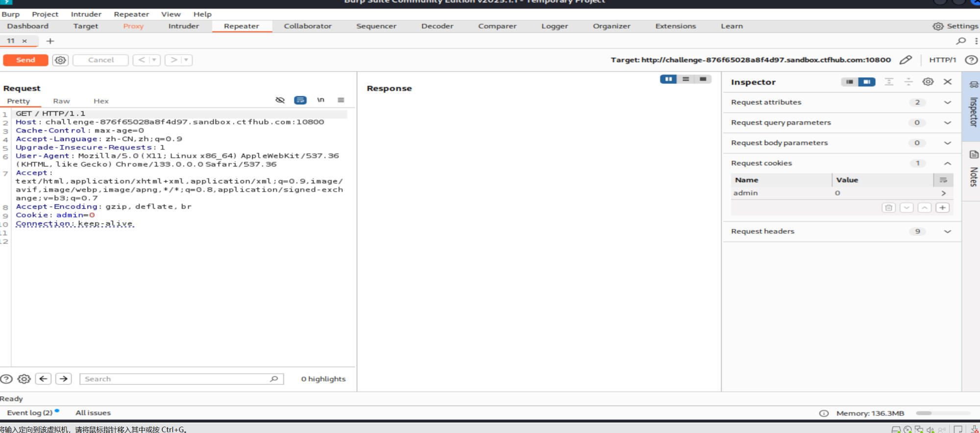980x433 pixels.
Task: Open the Decoder tab
Action: click(437, 26)
